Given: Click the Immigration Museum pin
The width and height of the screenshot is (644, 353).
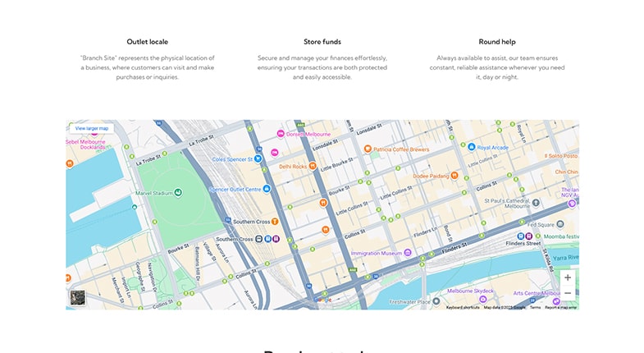Looking at the screenshot, I should click(408, 253).
